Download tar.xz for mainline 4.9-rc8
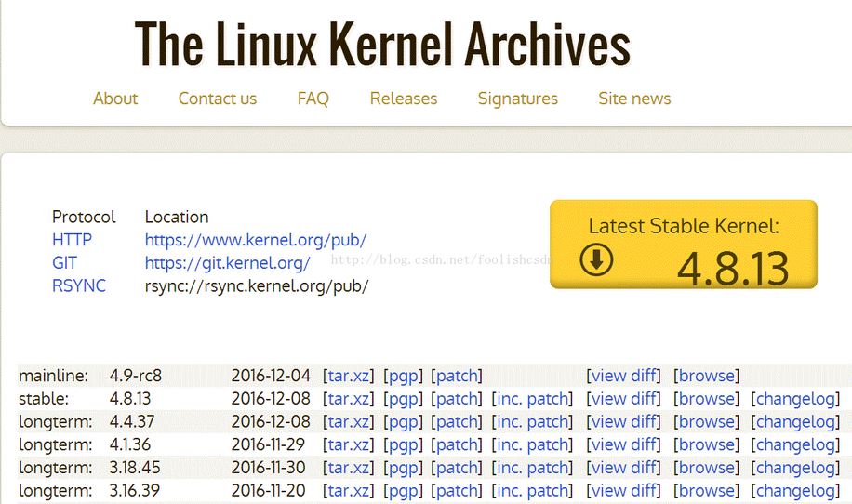This screenshot has width=852, height=504. [x=348, y=376]
